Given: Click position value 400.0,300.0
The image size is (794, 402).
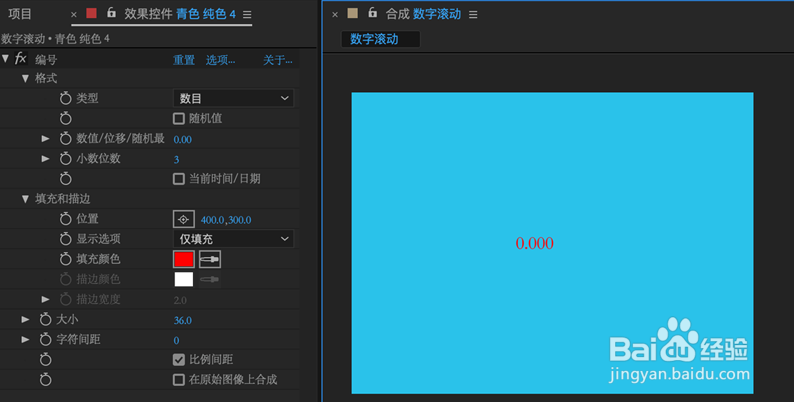Looking at the screenshot, I should pyautogui.click(x=226, y=220).
